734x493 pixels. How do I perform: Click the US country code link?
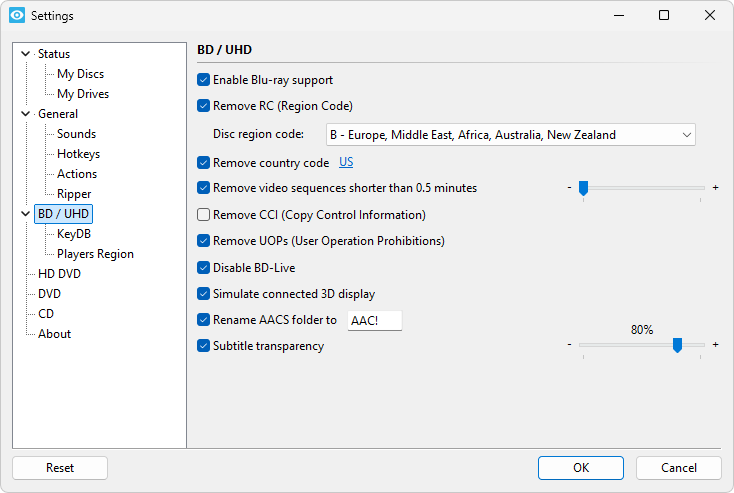coord(346,162)
